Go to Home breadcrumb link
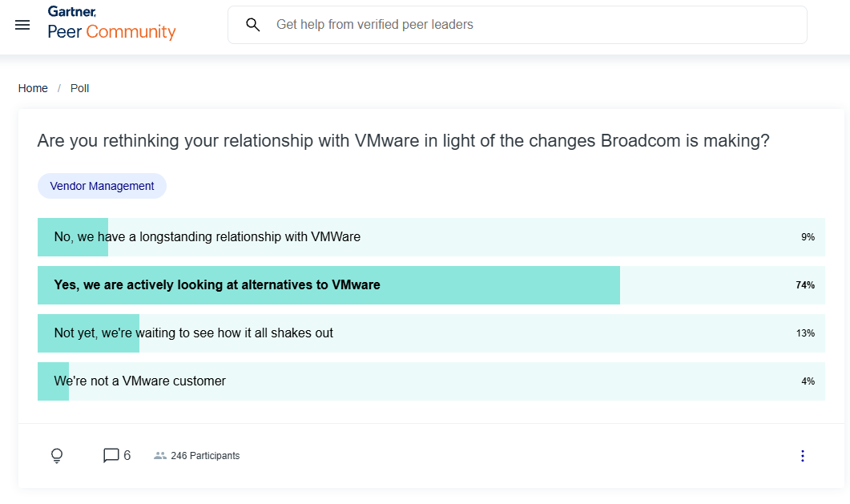This screenshot has width=850, height=504. point(33,88)
